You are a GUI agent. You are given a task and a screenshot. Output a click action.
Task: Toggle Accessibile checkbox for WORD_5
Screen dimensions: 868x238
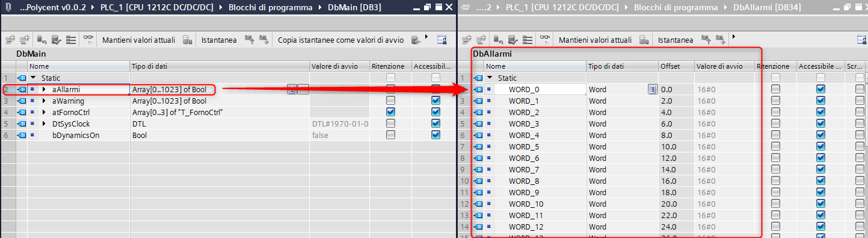tap(820, 146)
